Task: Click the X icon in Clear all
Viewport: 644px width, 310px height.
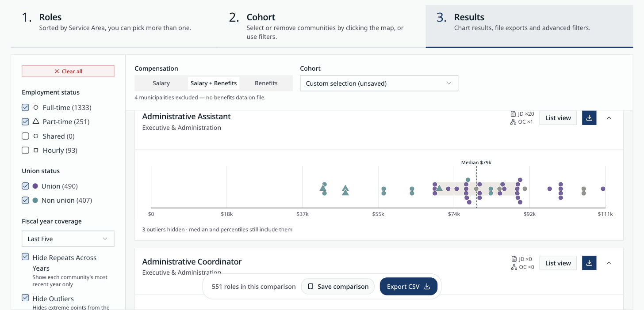Action: click(x=57, y=72)
